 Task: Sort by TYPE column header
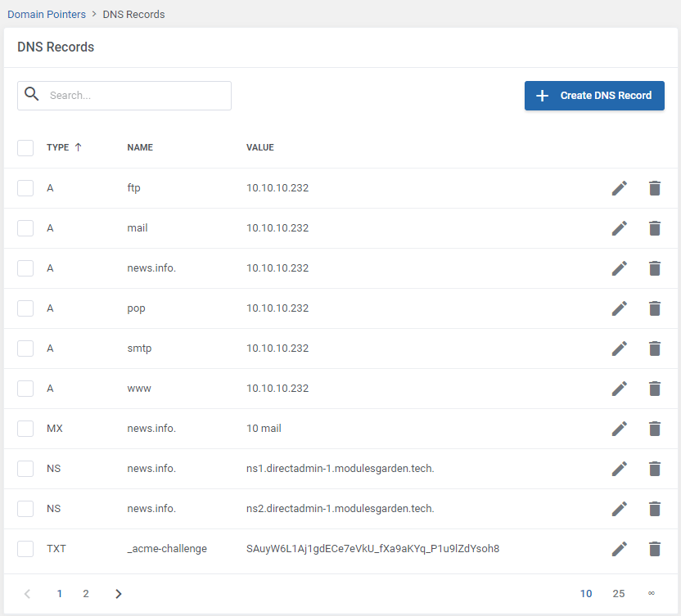[x=64, y=147]
